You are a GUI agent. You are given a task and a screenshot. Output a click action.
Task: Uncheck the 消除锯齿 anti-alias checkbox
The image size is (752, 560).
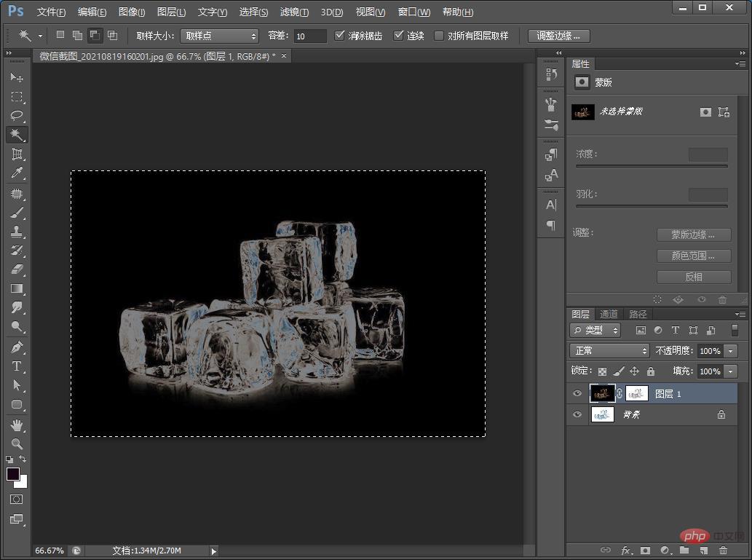(340, 36)
